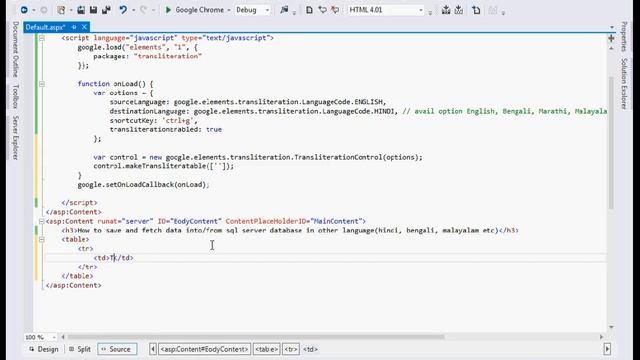
Task: Open the Undo history dropdown arrow
Action: (133, 10)
